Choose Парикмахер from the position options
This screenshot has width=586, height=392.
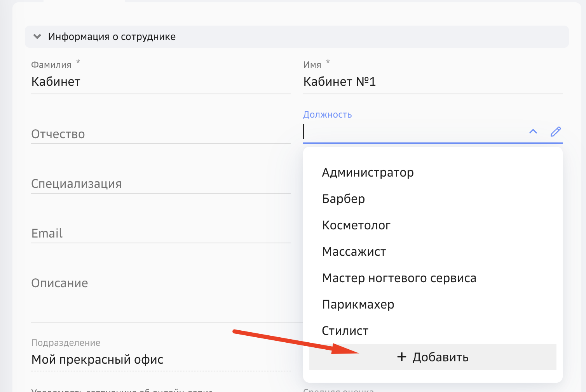coord(358,304)
